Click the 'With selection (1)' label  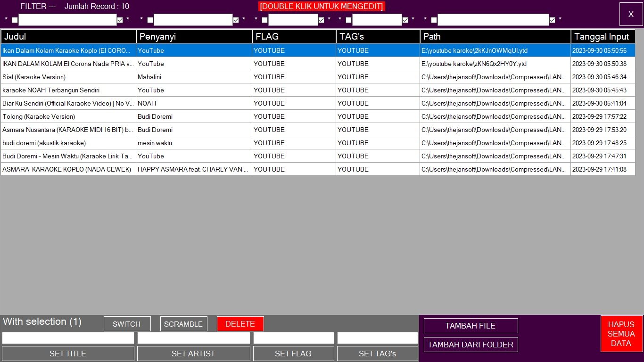(x=42, y=321)
